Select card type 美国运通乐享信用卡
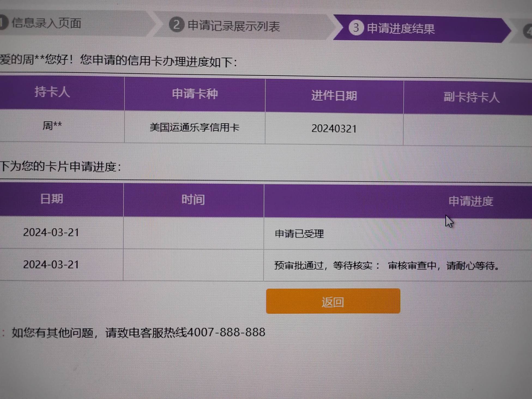The width and height of the screenshot is (532, 399). (195, 127)
